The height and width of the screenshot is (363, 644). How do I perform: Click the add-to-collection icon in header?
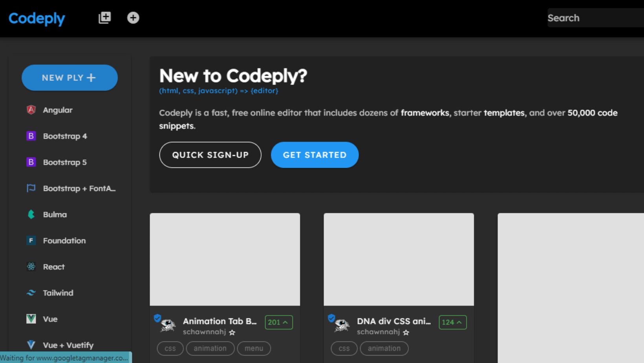[104, 18]
